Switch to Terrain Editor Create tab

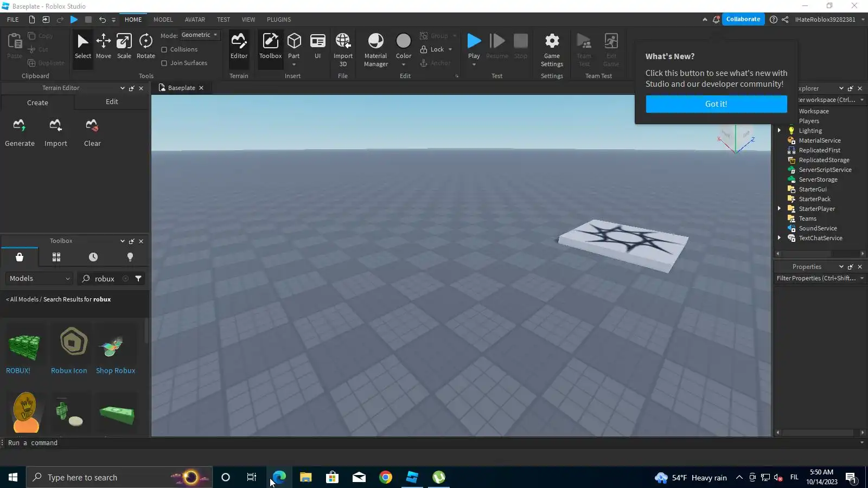37,102
